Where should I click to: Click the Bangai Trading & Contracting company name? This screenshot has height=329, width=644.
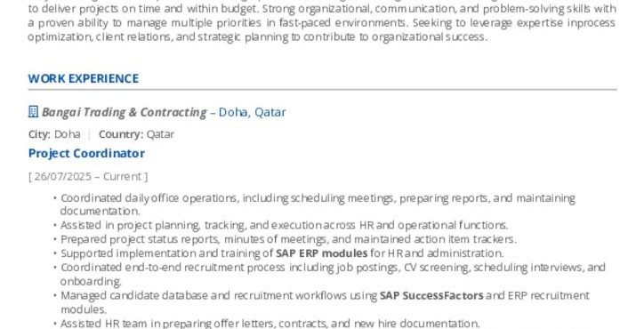pyautogui.click(x=124, y=112)
